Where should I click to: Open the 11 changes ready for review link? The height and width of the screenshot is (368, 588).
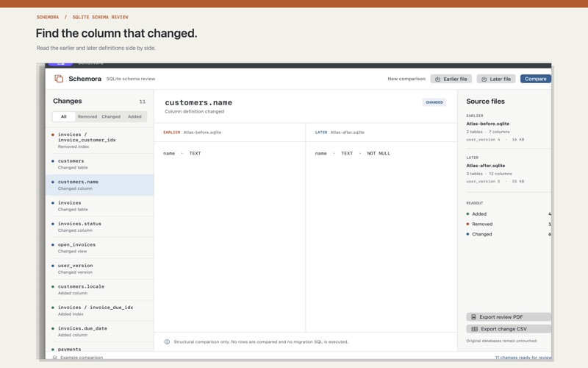coord(523,358)
